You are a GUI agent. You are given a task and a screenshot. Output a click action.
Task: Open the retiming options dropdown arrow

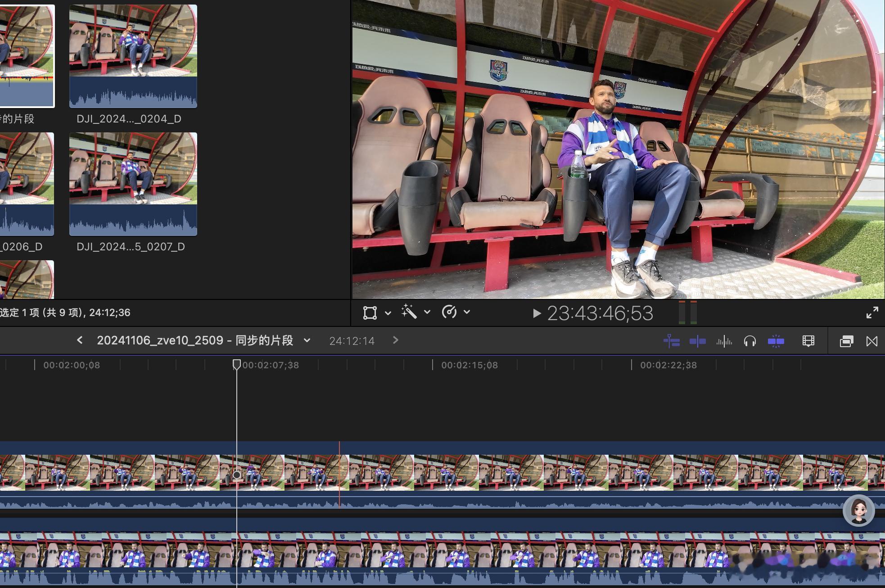pyautogui.click(x=467, y=312)
